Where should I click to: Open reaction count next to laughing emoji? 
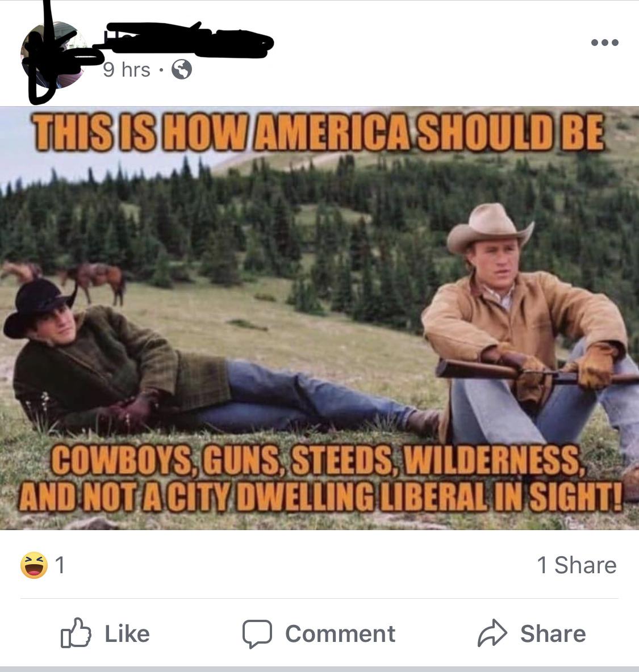60,565
